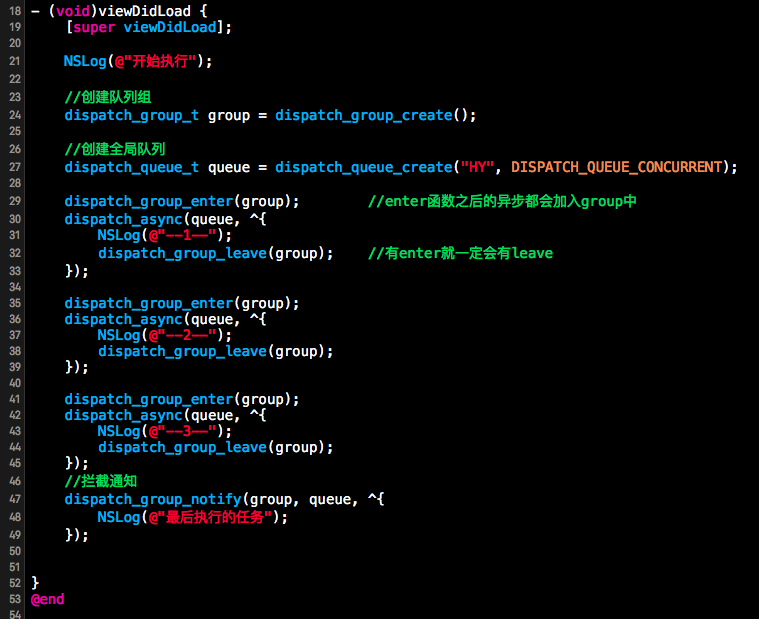The height and width of the screenshot is (619, 759).
Task: Click dispatch_group_leave on line 32
Action: coord(182,253)
